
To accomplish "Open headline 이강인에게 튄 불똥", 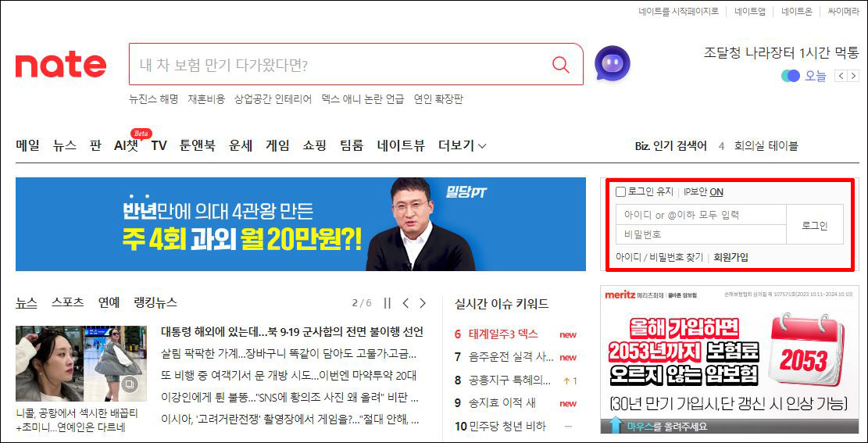I will click(290, 398).
